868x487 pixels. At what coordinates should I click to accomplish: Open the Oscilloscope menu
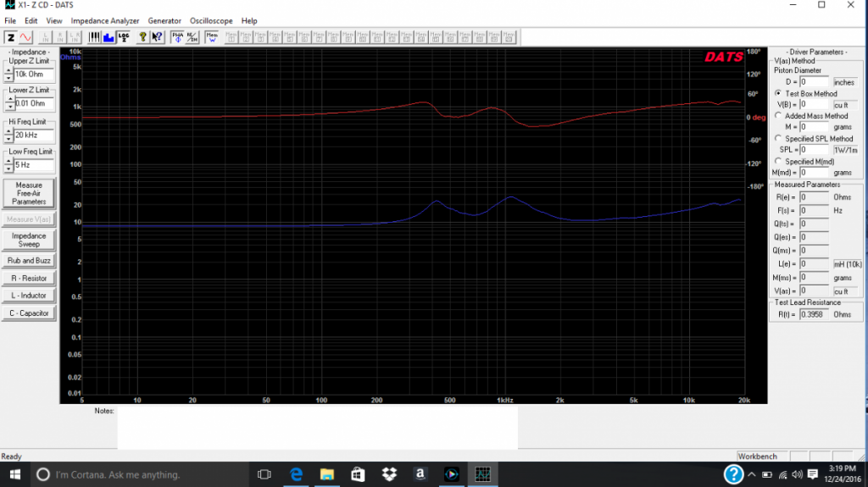click(x=211, y=20)
